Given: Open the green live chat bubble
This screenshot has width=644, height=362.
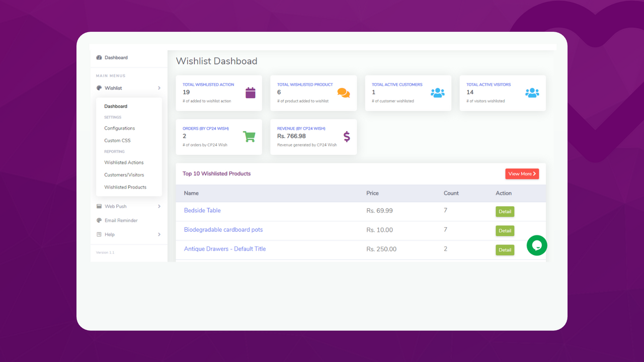Looking at the screenshot, I should (537, 245).
